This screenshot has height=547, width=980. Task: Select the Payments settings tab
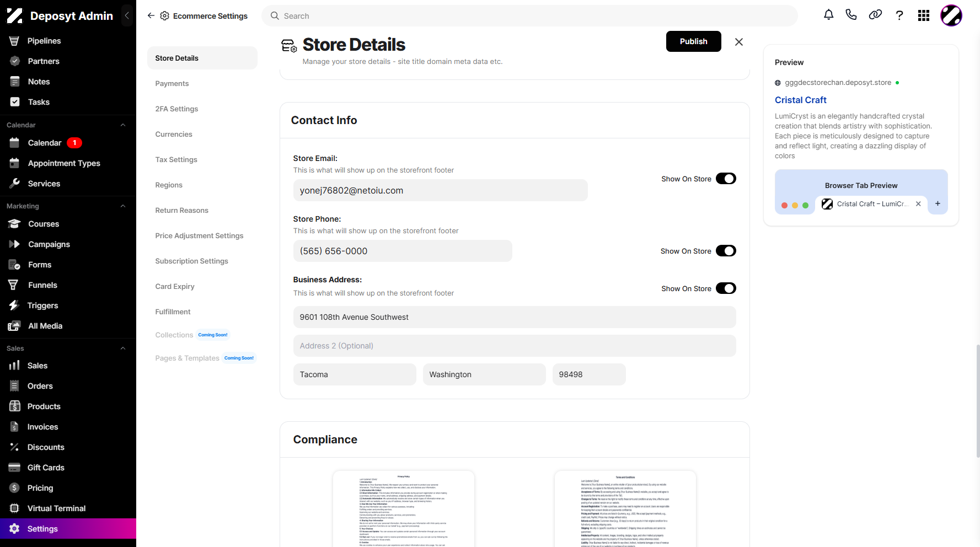(172, 83)
